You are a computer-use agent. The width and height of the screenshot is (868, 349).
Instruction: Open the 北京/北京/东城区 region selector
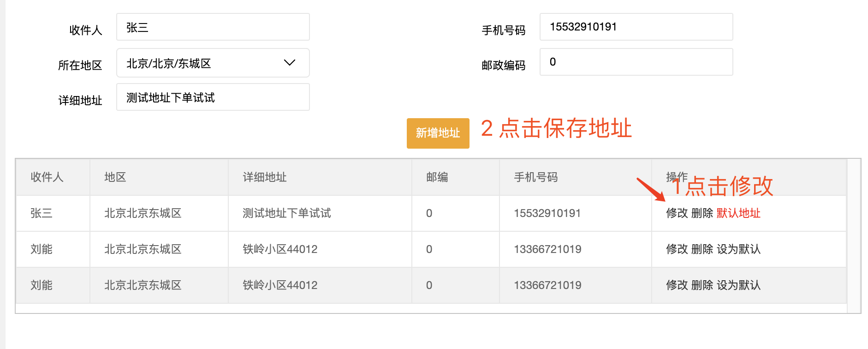point(213,63)
